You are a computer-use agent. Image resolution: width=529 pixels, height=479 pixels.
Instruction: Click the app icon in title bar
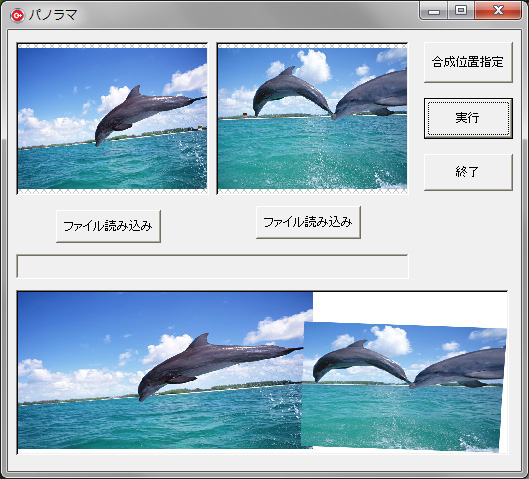(x=17, y=15)
